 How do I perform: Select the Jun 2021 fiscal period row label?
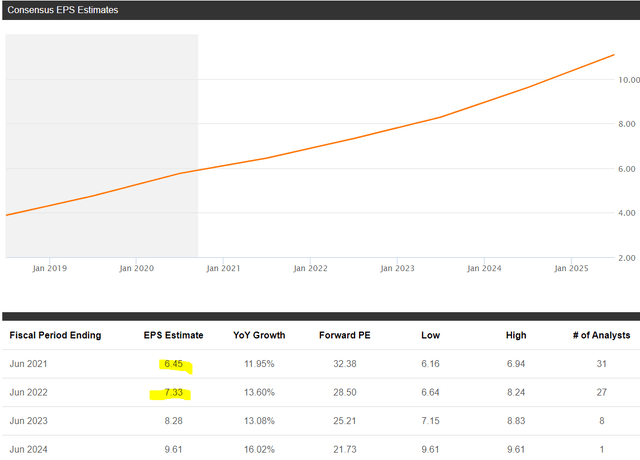pos(30,365)
